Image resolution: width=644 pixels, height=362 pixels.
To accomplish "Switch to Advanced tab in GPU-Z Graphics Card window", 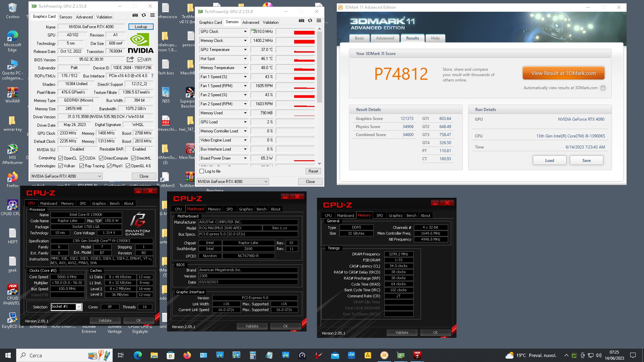I will tap(84, 17).
